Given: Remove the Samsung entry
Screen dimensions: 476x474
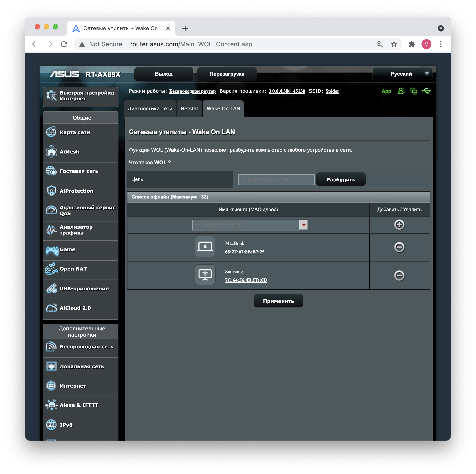Looking at the screenshot, I should pyautogui.click(x=399, y=275).
